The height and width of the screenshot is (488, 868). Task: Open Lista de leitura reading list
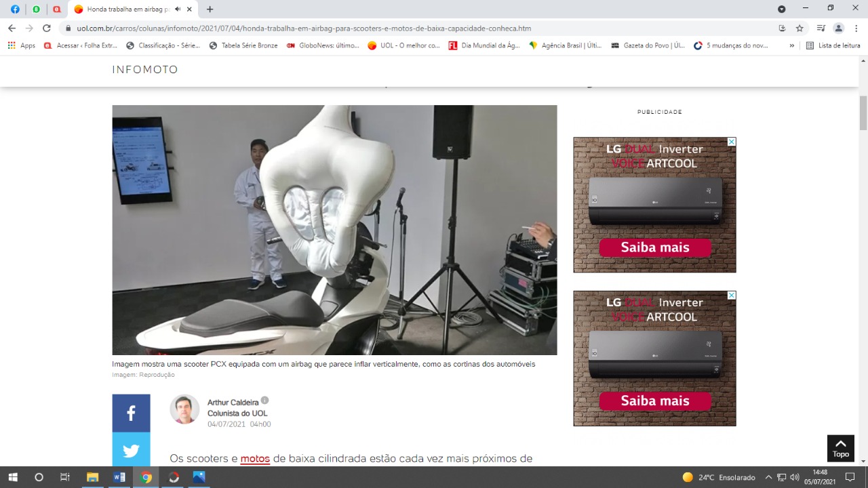833,45
